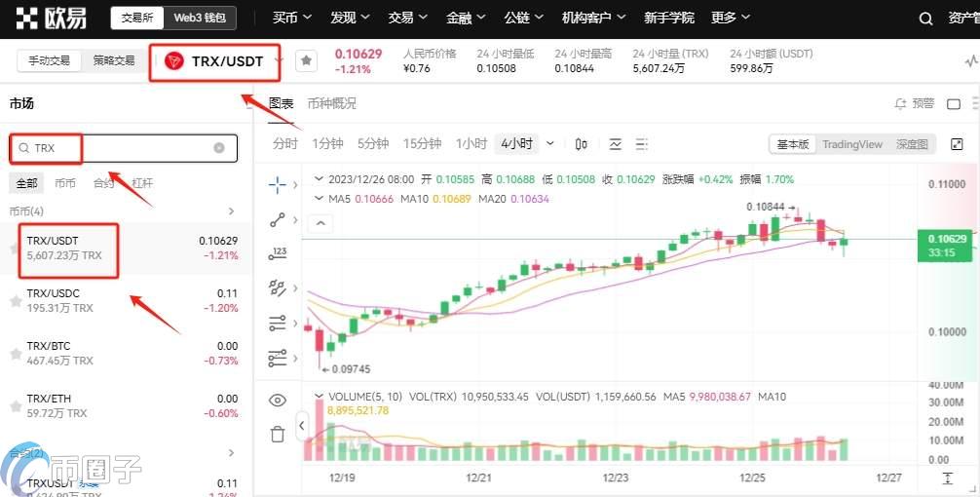980x497 pixels.
Task: Open the 更多 dropdown menu
Action: 731,19
